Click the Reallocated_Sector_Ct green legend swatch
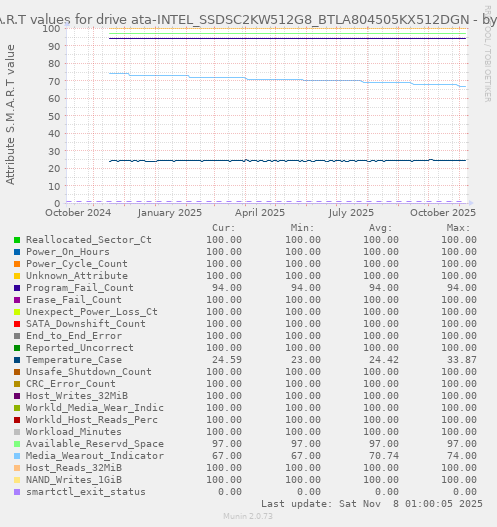 click(17, 240)
